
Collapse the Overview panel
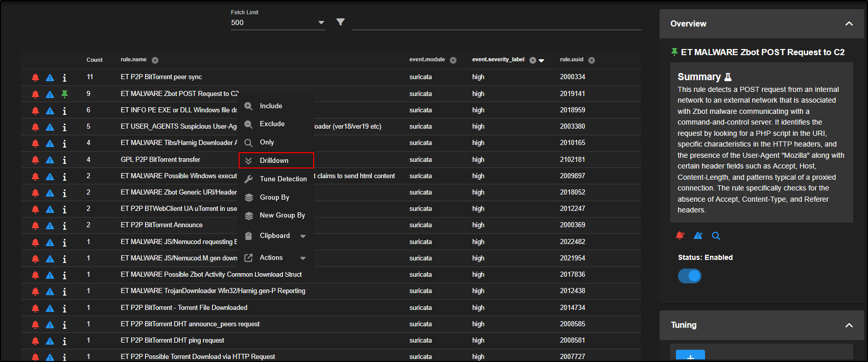tap(849, 24)
